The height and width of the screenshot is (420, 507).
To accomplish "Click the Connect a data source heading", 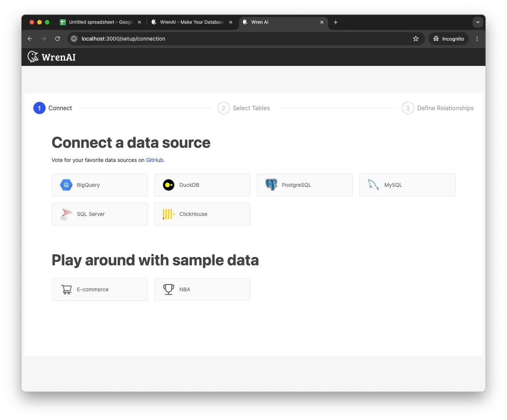I will pyautogui.click(x=131, y=143).
